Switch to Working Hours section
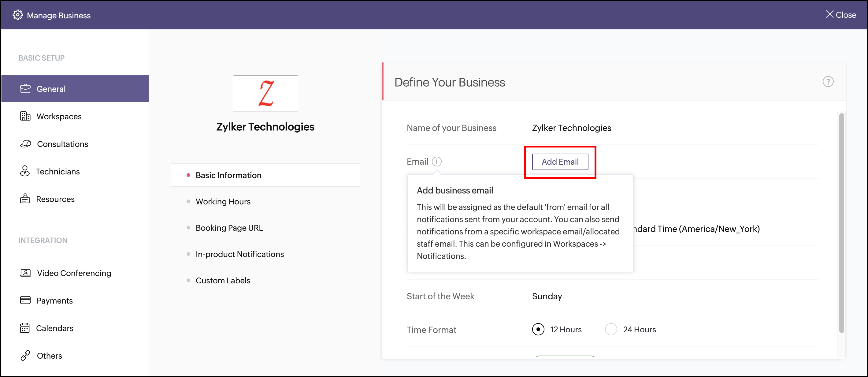Screen dimensions: 868x377 coord(223,201)
